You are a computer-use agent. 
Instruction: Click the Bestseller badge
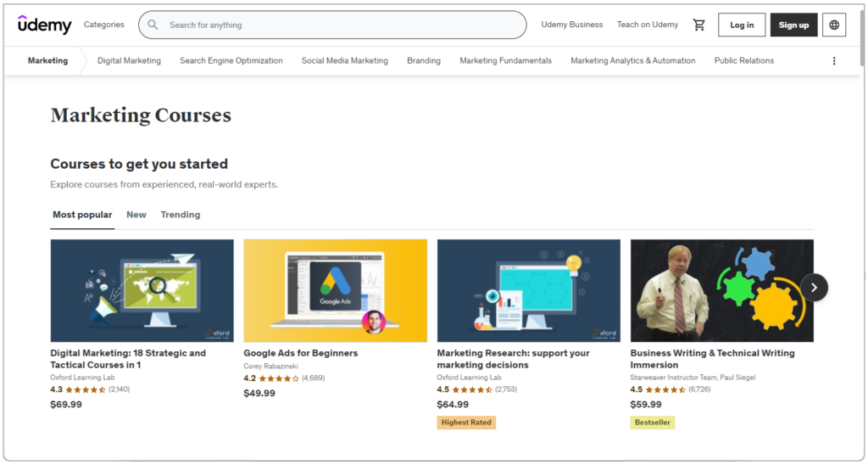pyautogui.click(x=652, y=423)
